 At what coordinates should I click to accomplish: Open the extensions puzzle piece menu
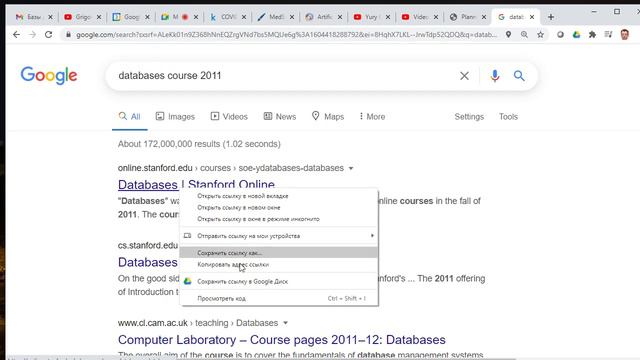point(592,35)
